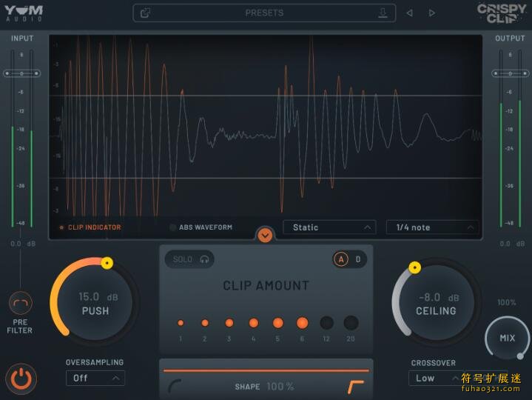Set clip amount to 20
This screenshot has width=532, height=400.
[351, 323]
